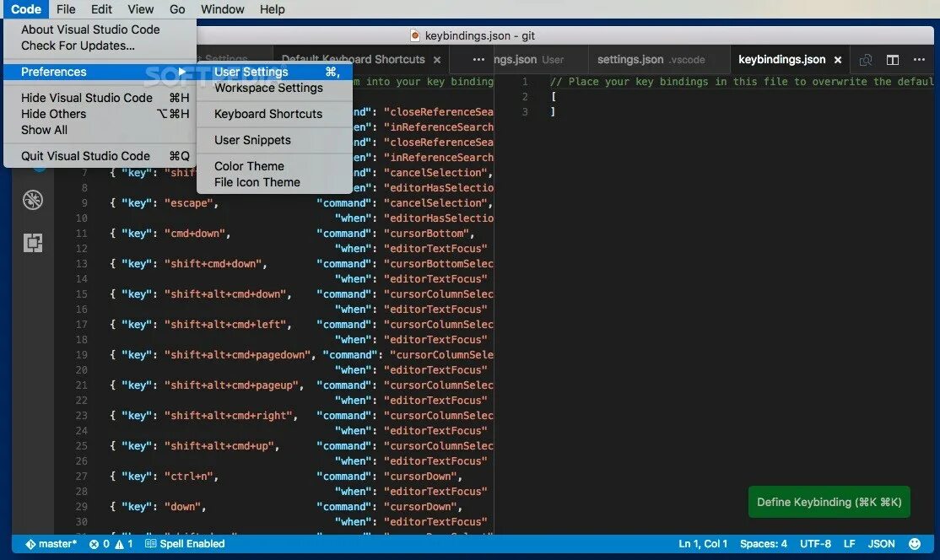
Task: Close the keybindings.json tab
Action: pos(838,60)
